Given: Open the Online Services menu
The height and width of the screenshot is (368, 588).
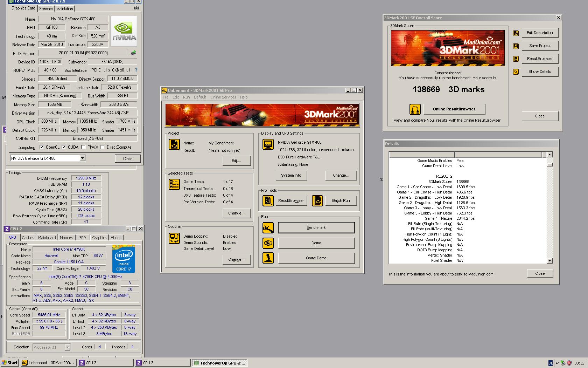Looking at the screenshot, I should click(x=223, y=97).
